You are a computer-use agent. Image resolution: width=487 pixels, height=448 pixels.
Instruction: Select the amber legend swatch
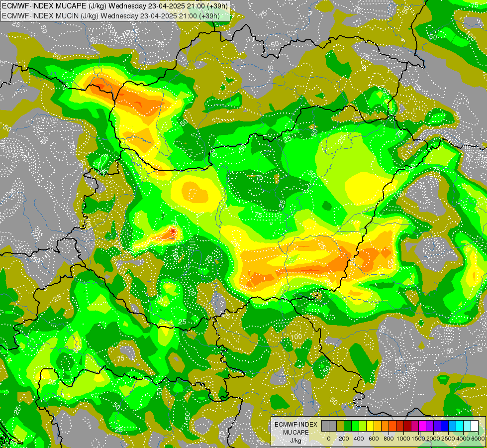tap(378, 426)
